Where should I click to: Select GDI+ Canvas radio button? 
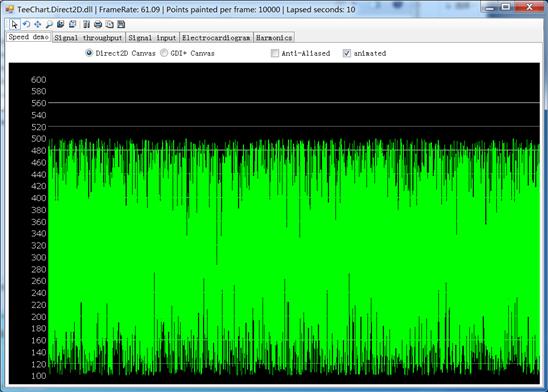pos(164,53)
